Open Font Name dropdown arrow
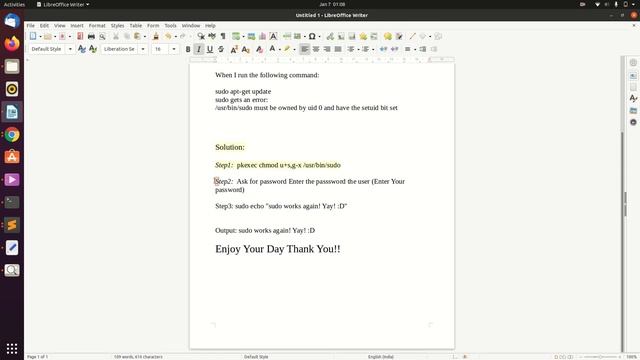Image resolution: width=640 pixels, height=360 pixels. tap(143, 49)
